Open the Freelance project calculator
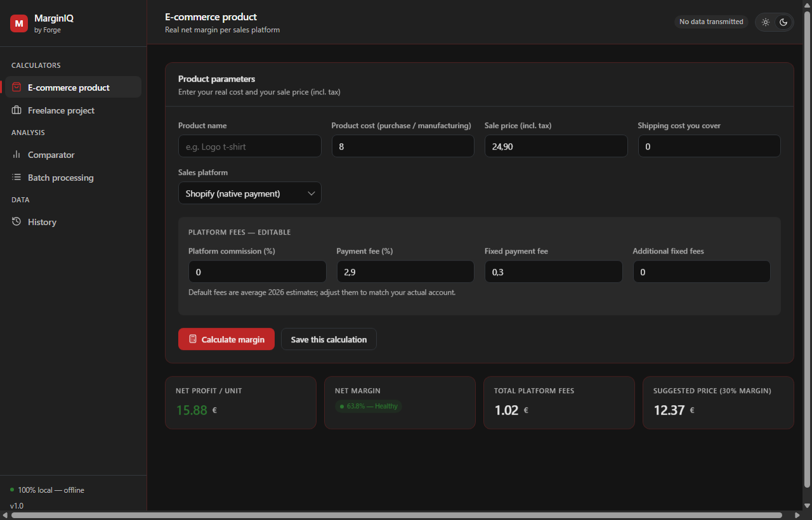The width and height of the screenshot is (812, 520). (73, 110)
